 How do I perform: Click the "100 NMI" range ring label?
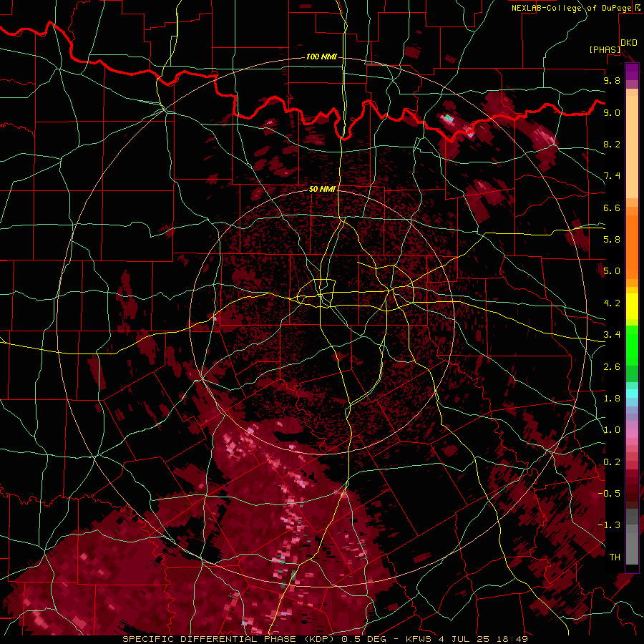pyautogui.click(x=321, y=57)
